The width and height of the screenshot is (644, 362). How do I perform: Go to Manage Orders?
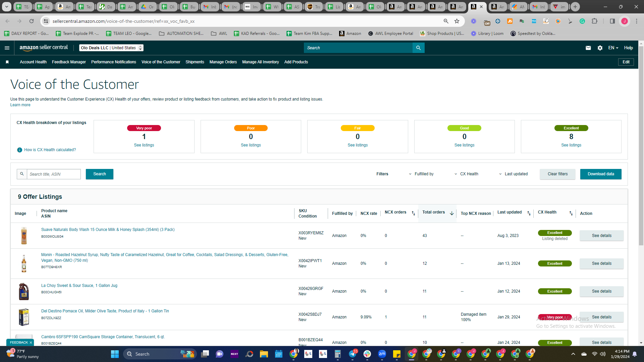(223, 62)
